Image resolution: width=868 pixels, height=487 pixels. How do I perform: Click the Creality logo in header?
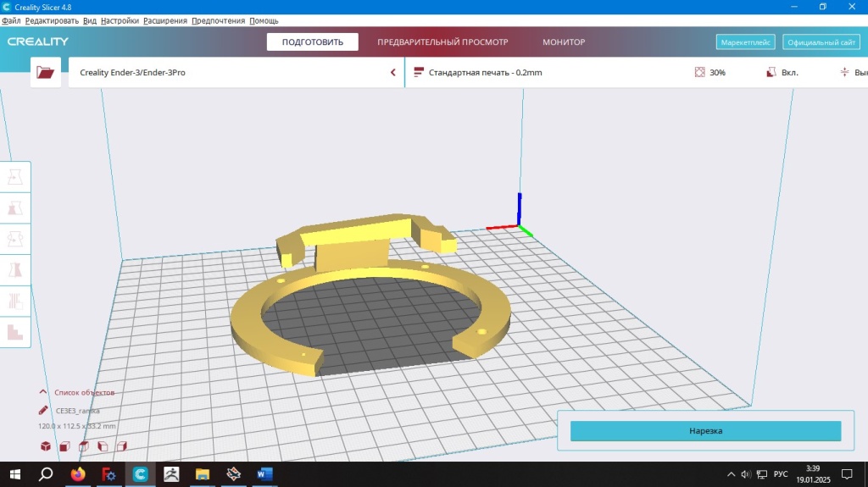click(37, 42)
